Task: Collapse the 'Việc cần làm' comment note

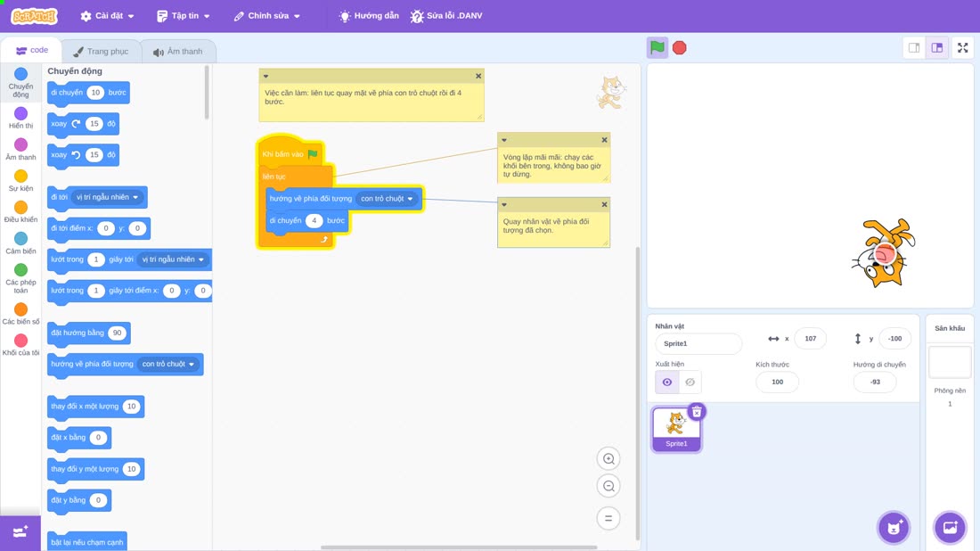Action: click(265, 77)
